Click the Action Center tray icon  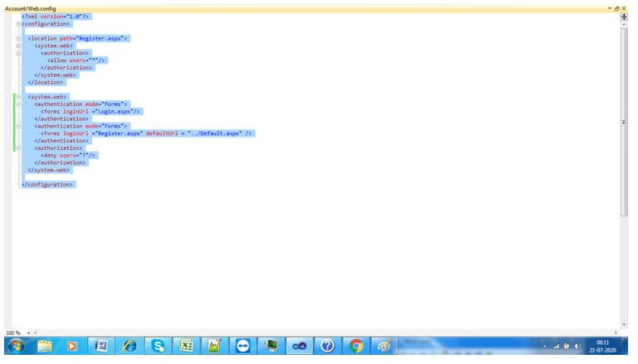point(567,347)
